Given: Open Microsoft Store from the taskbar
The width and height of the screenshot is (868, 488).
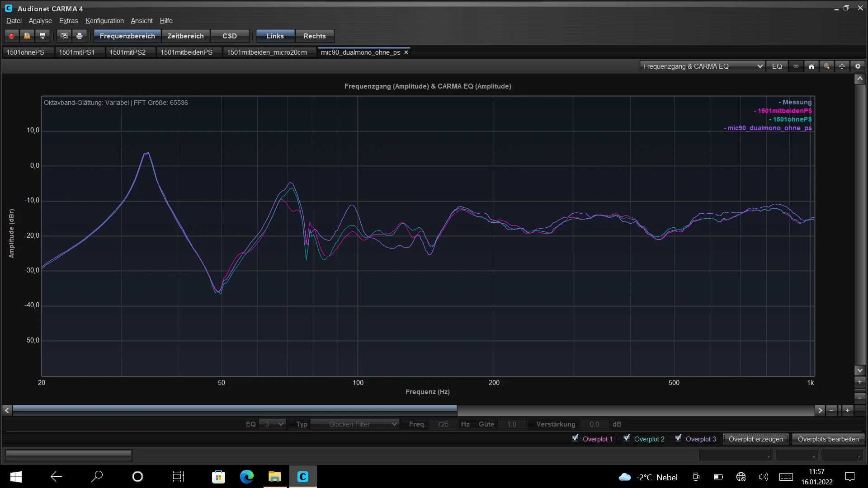Looking at the screenshot, I should [x=219, y=477].
